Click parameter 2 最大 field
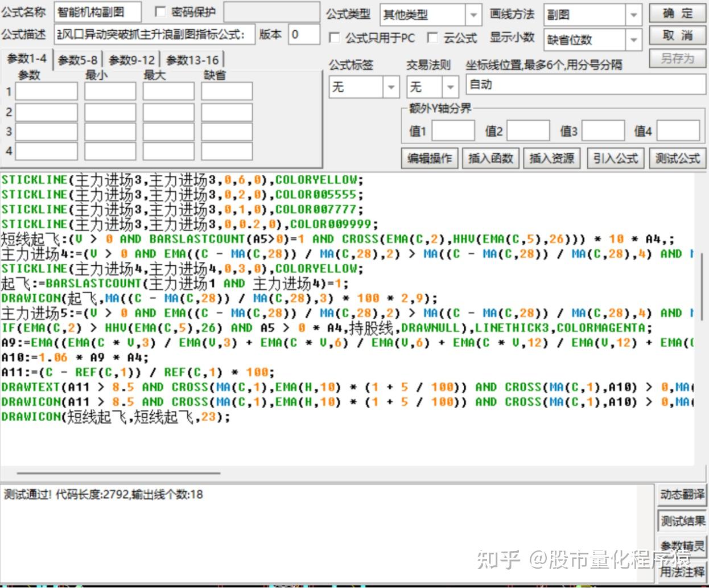709x588 pixels. [x=168, y=112]
